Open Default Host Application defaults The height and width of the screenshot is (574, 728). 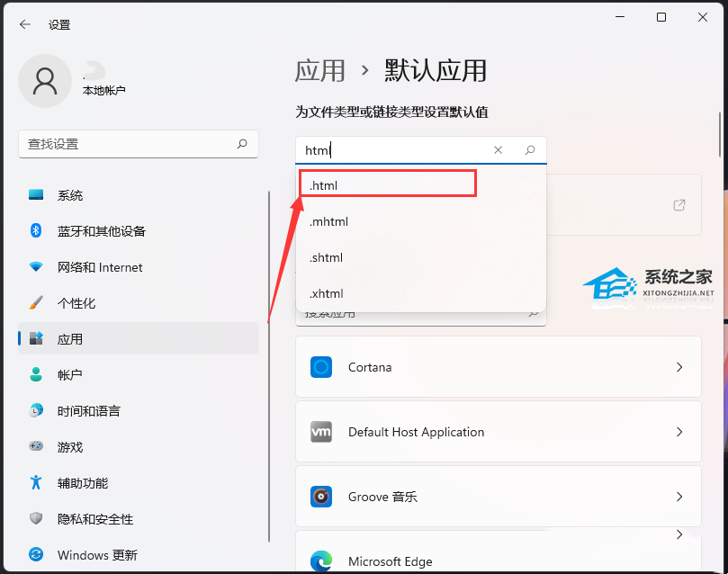[499, 432]
